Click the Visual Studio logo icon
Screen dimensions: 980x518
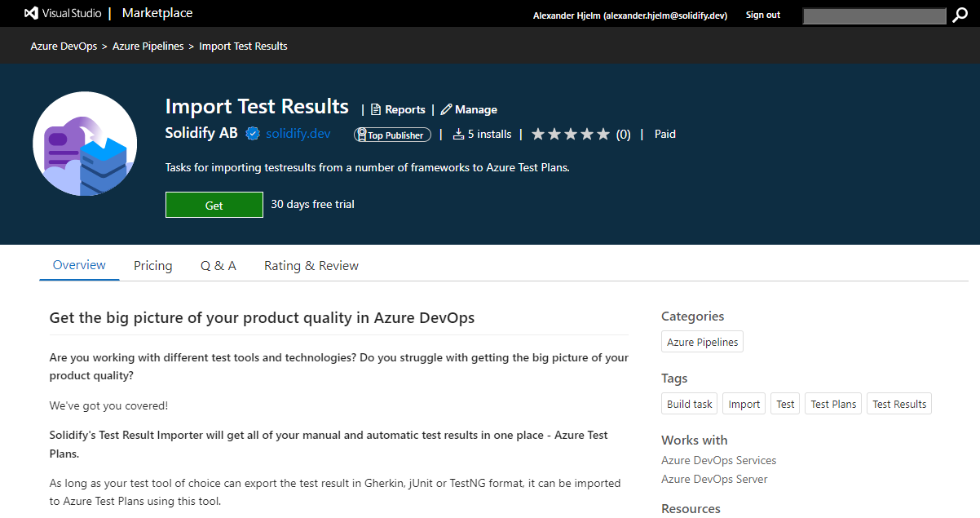click(x=32, y=14)
